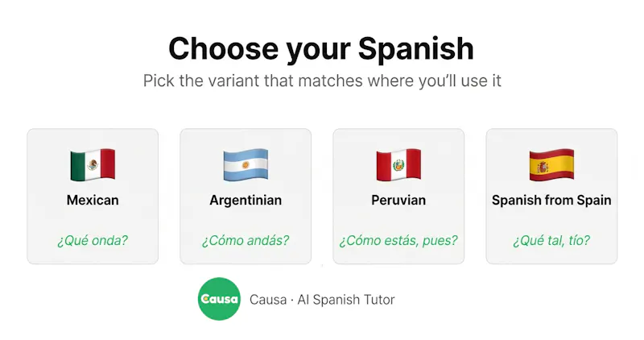Screen dimensions: 644x340
Task: Click the Mexican flag icon
Action: click(x=93, y=165)
